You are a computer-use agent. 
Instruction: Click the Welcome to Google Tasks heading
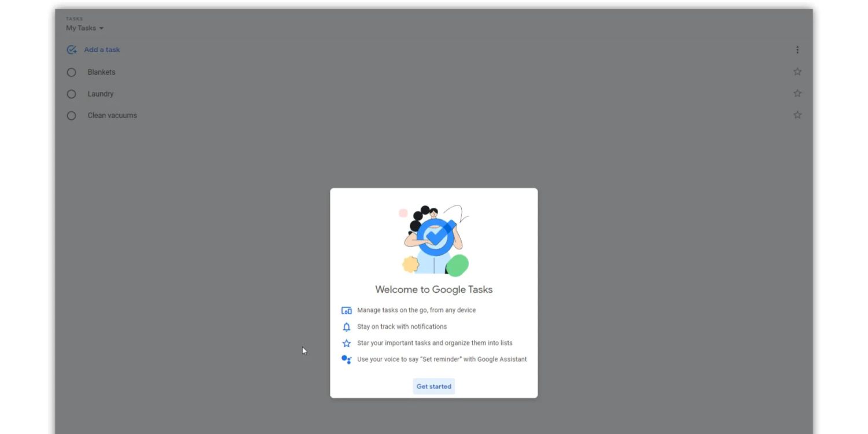click(433, 289)
